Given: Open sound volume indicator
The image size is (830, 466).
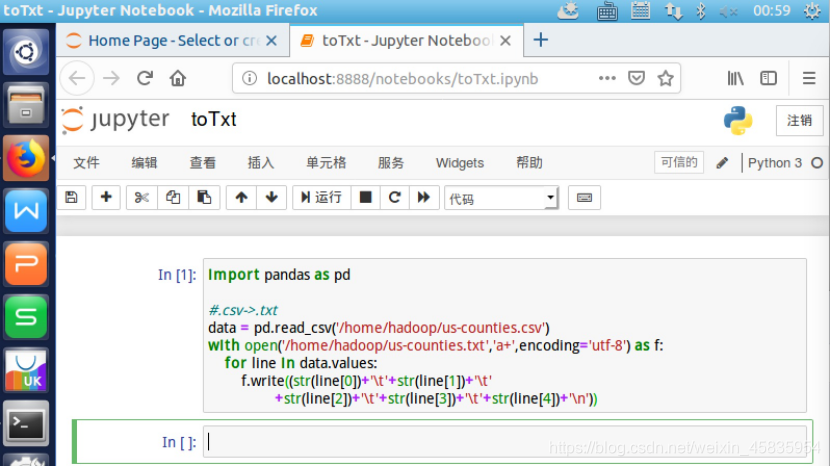Looking at the screenshot, I should click(x=728, y=11).
